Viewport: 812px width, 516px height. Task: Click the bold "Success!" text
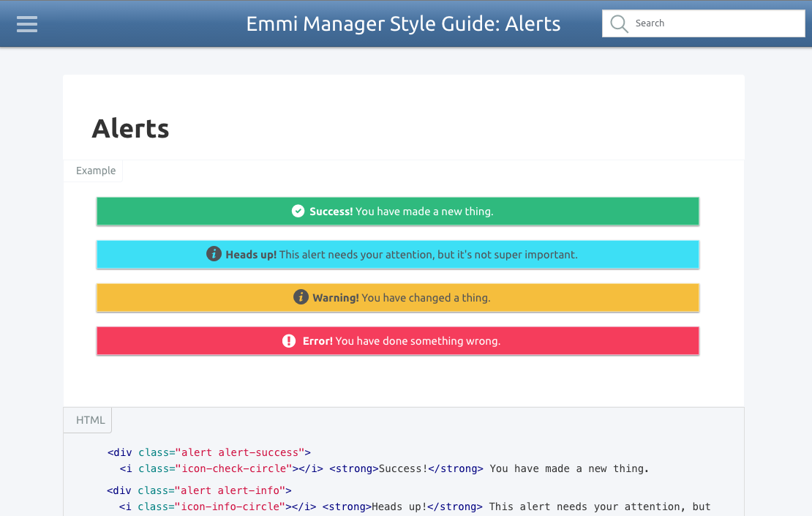(x=331, y=212)
